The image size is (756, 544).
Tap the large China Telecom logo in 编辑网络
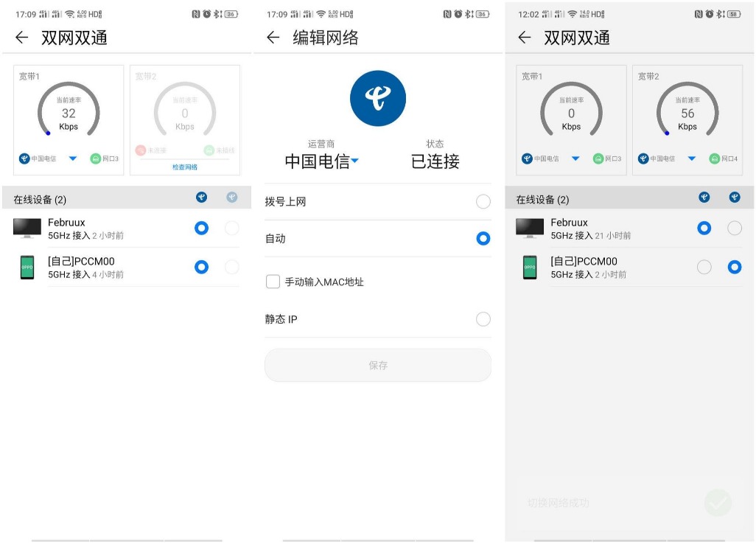(x=378, y=98)
